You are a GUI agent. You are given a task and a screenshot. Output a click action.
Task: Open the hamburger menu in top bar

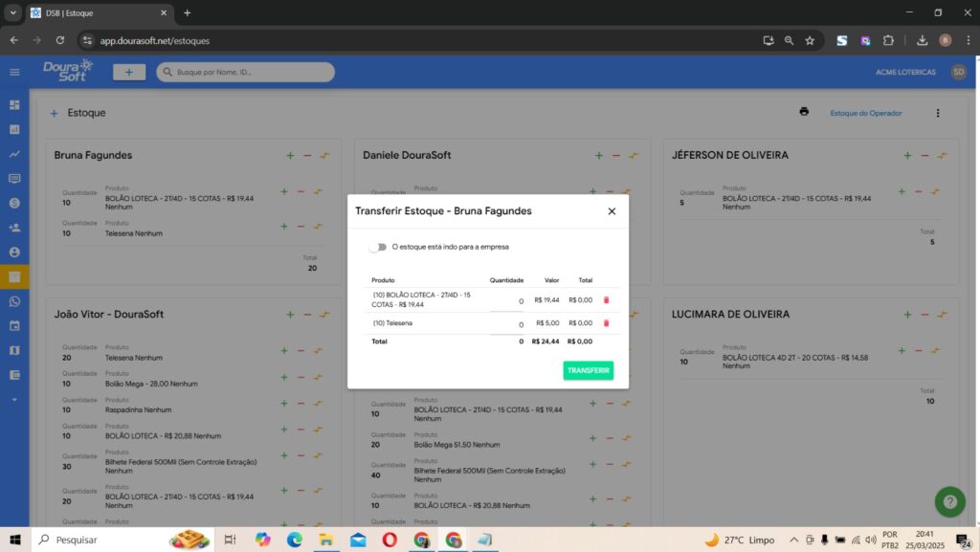(14, 73)
